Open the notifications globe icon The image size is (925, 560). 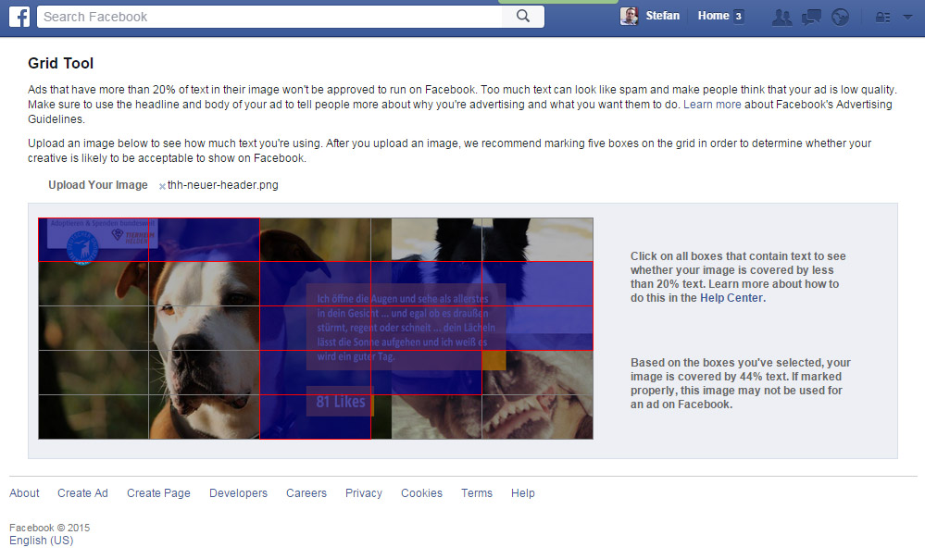pyautogui.click(x=840, y=17)
